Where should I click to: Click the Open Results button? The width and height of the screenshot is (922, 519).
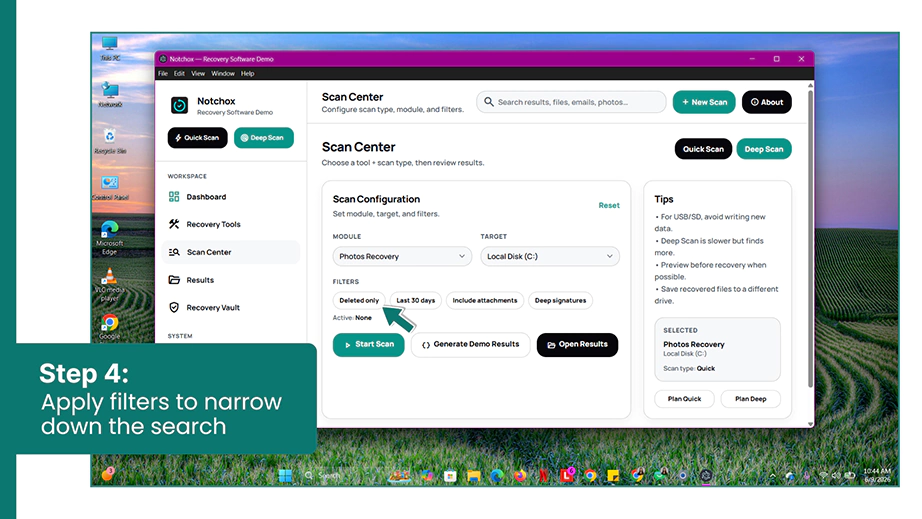(x=577, y=344)
